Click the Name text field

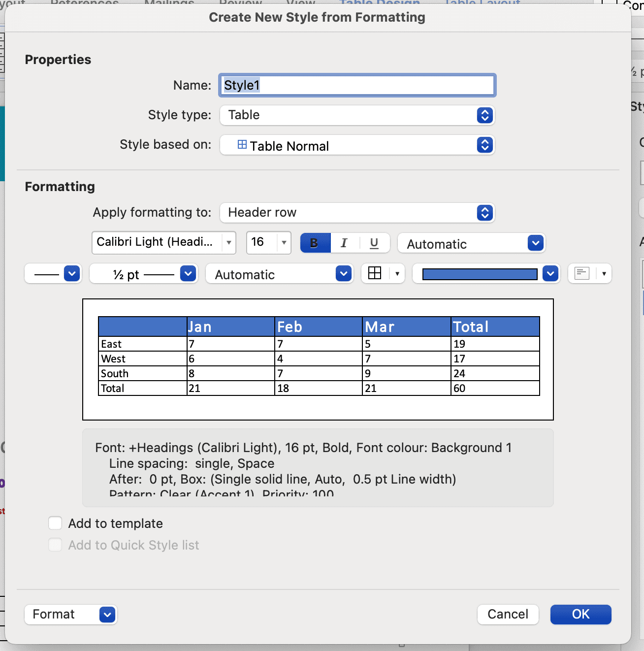pyautogui.click(x=357, y=85)
